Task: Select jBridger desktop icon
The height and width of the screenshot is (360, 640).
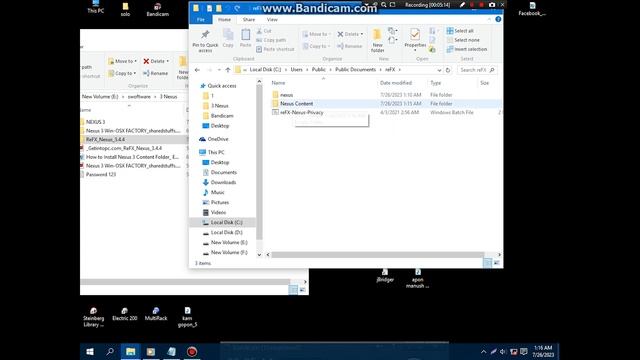Action: click(x=385, y=276)
